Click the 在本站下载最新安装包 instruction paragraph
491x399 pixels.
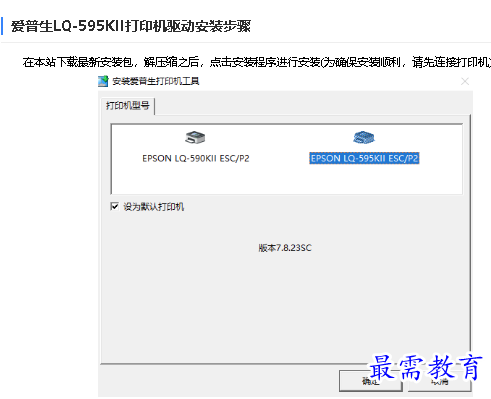click(257, 62)
